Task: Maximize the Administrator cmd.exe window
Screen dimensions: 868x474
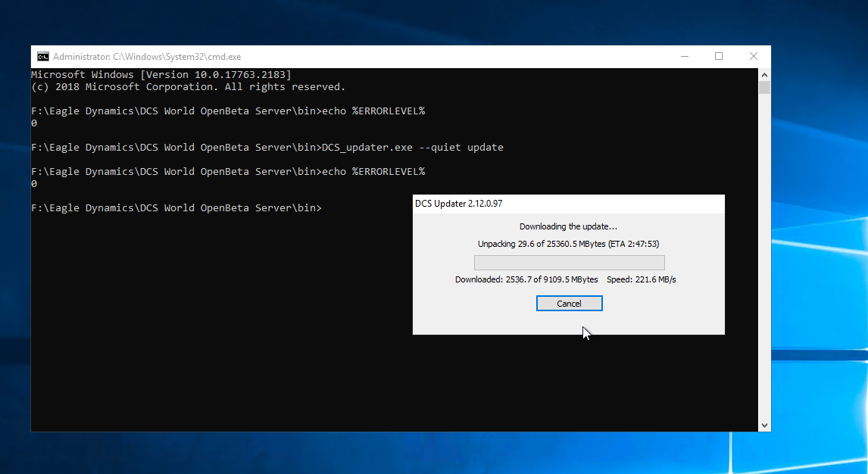Action: coord(719,57)
